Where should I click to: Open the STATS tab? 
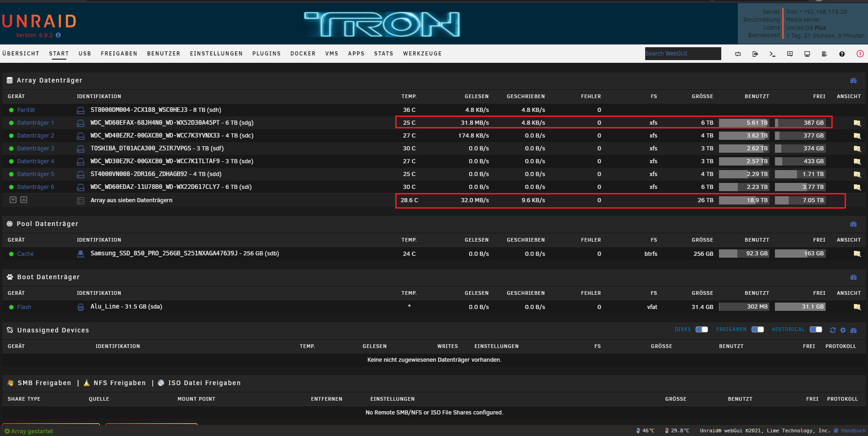(384, 54)
